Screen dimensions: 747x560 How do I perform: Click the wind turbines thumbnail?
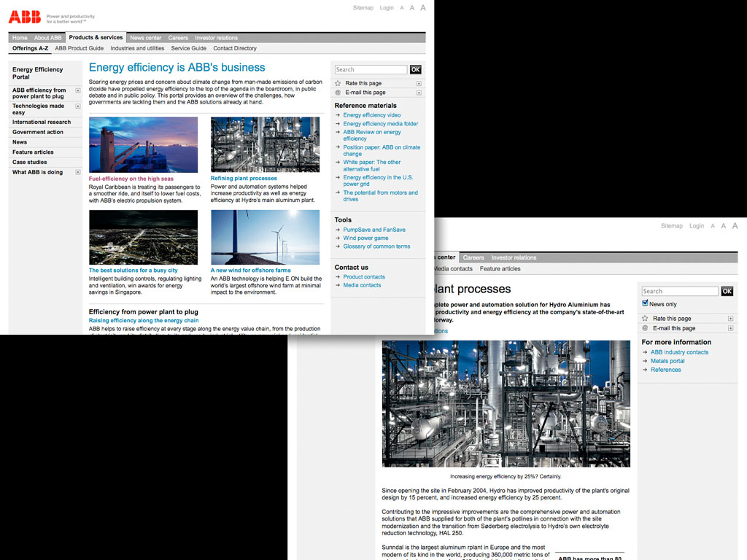tap(266, 237)
